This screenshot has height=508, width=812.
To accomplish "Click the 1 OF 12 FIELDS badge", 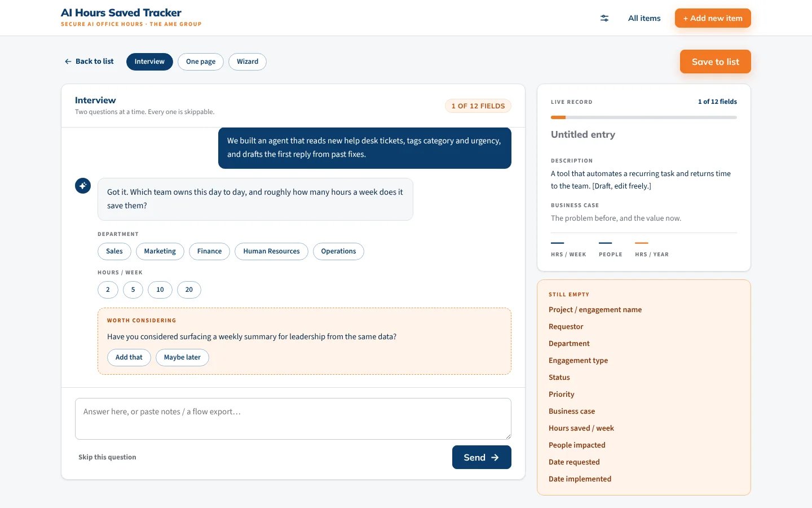I will point(478,106).
